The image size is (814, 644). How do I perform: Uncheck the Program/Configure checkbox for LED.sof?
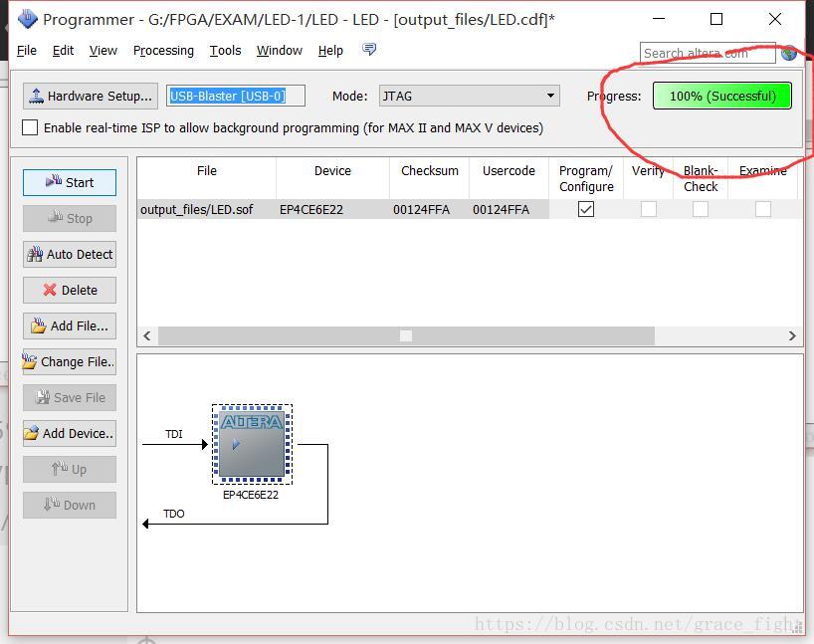click(584, 209)
